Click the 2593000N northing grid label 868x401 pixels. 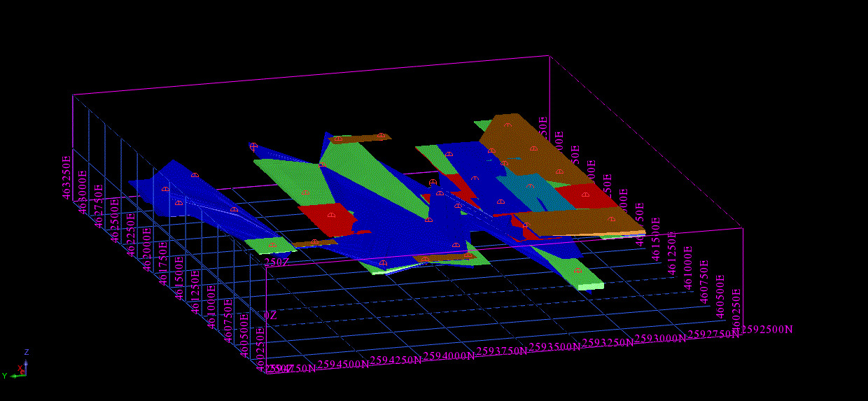tap(660, 339)
